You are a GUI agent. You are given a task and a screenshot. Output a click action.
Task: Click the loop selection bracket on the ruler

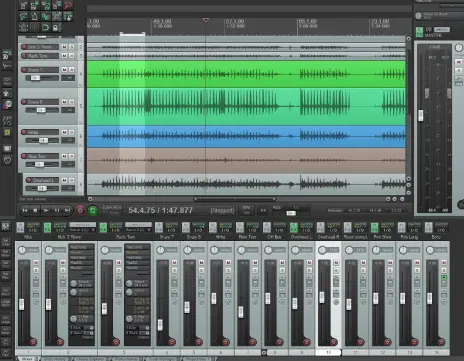tap(133, 34)
